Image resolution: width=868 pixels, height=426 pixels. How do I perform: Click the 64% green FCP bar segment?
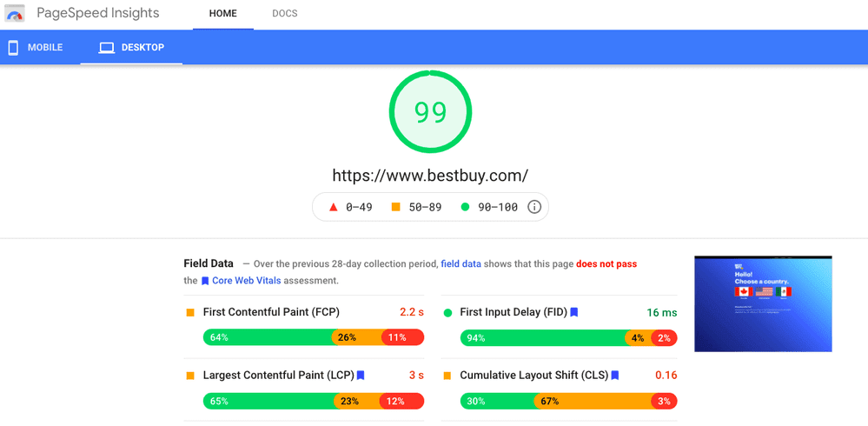[x=268, y=337]
